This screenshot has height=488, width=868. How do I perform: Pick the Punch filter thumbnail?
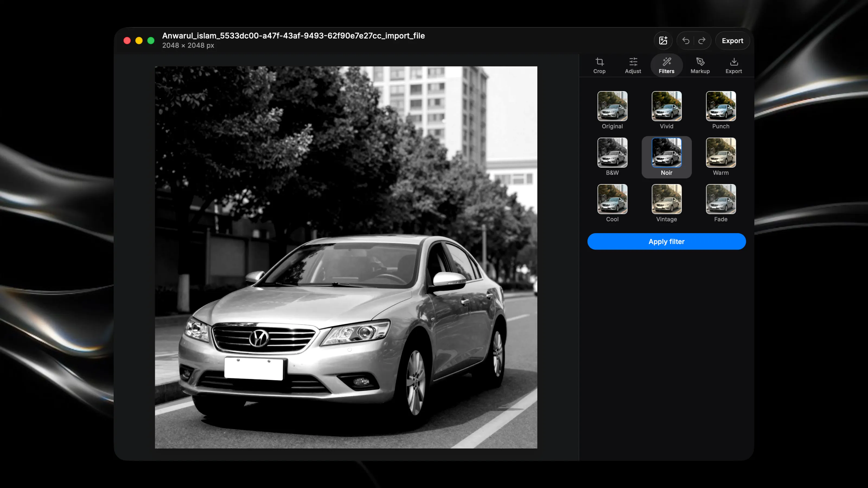[x=721, y=106]
